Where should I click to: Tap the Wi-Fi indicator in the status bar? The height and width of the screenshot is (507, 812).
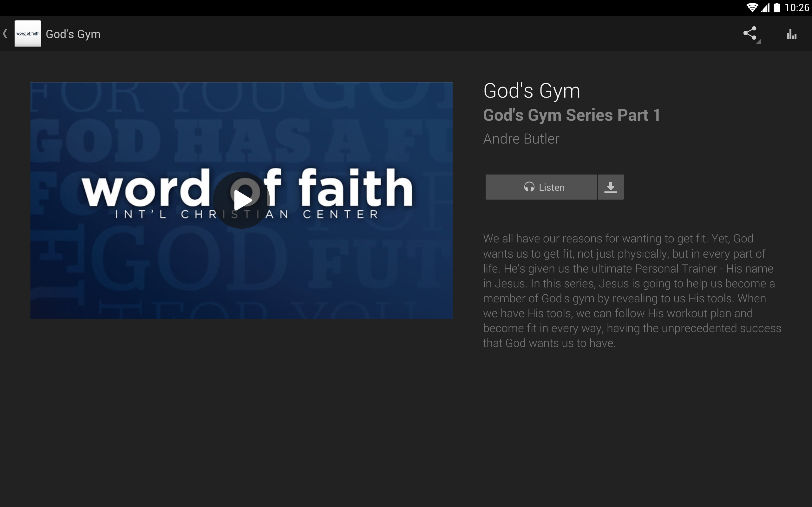(753, 7)
